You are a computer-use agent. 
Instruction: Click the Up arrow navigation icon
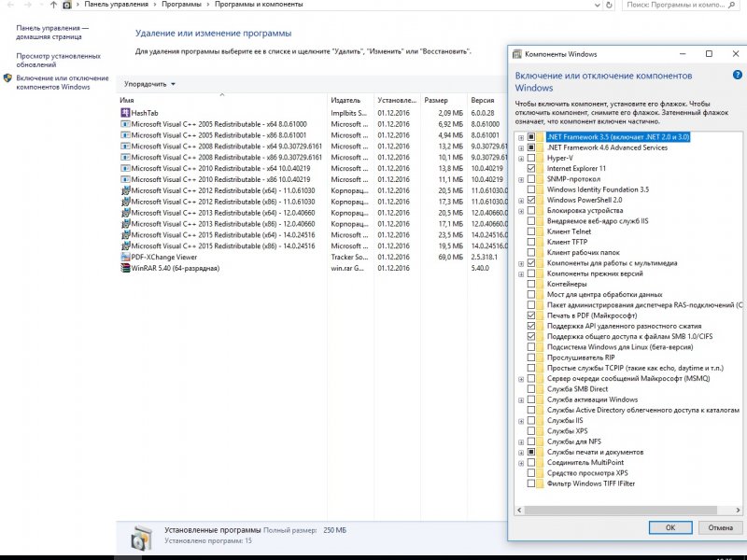point(53,5)
